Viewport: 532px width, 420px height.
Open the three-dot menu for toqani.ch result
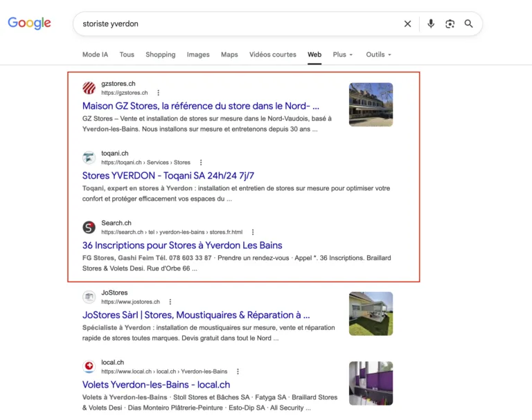(201, 163)
